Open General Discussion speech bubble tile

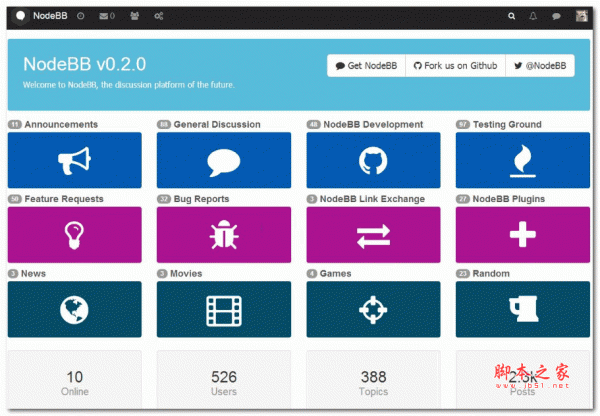(224, 160)
